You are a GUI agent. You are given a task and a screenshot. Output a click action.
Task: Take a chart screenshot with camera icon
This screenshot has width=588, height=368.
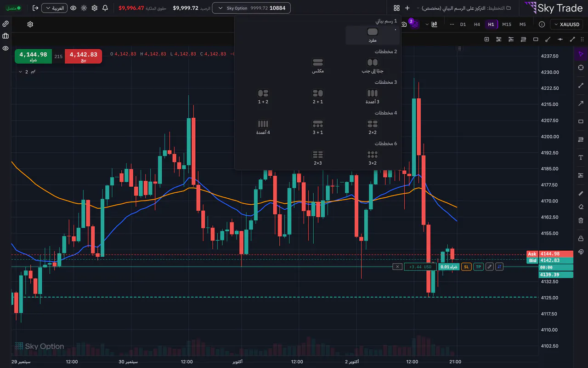point(404,24)
